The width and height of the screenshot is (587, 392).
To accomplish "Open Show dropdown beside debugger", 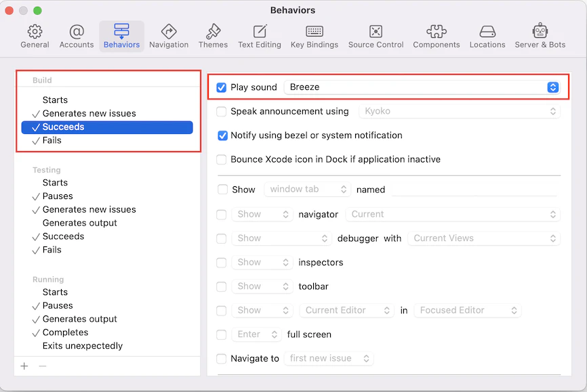I will pyautogui.click(x=281, y=238).
